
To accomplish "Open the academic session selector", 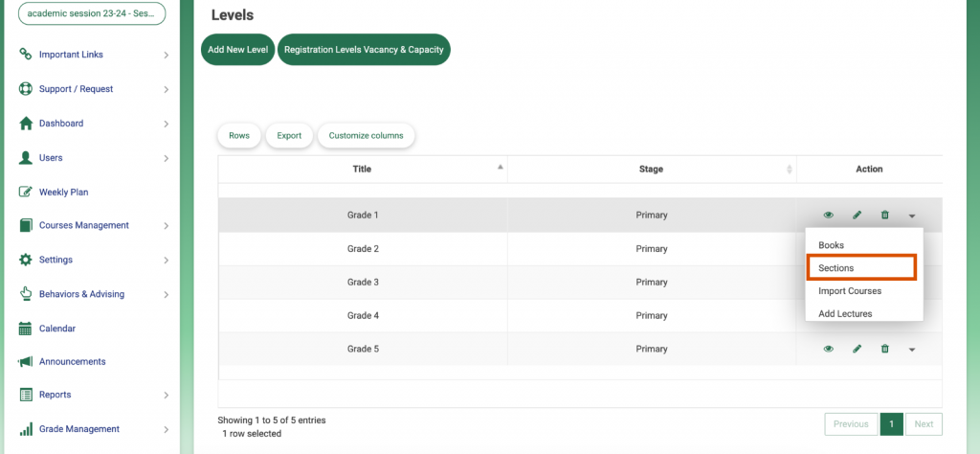I will (92, 13).
